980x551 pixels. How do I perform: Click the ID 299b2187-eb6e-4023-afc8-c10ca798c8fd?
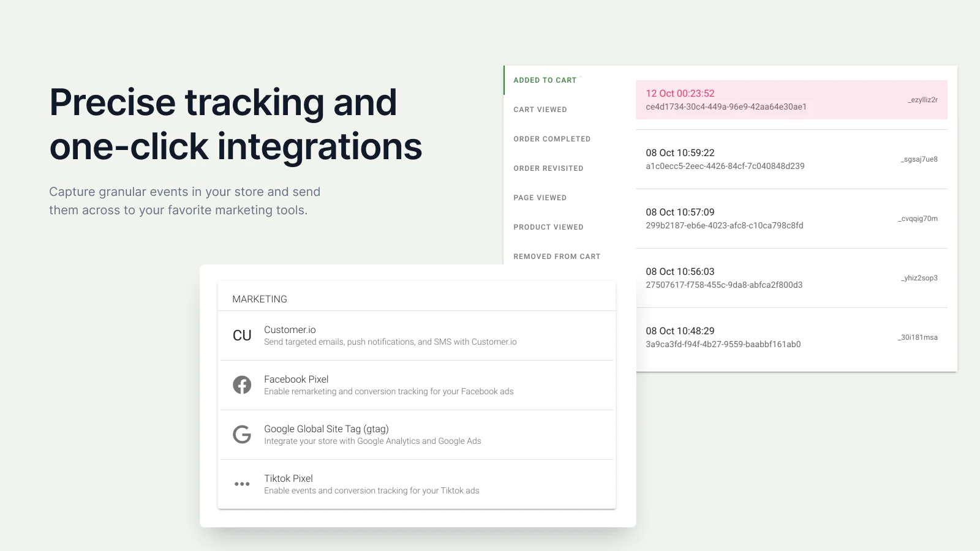724,225
